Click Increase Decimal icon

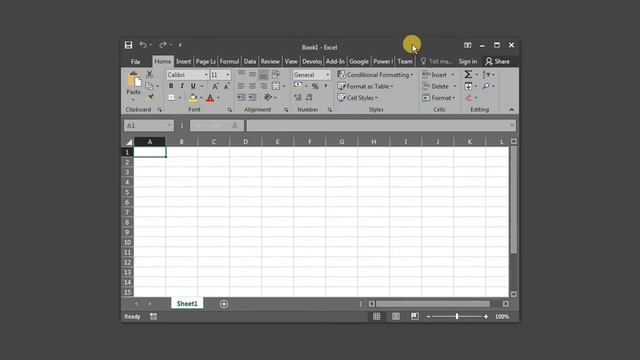point(298,97)
